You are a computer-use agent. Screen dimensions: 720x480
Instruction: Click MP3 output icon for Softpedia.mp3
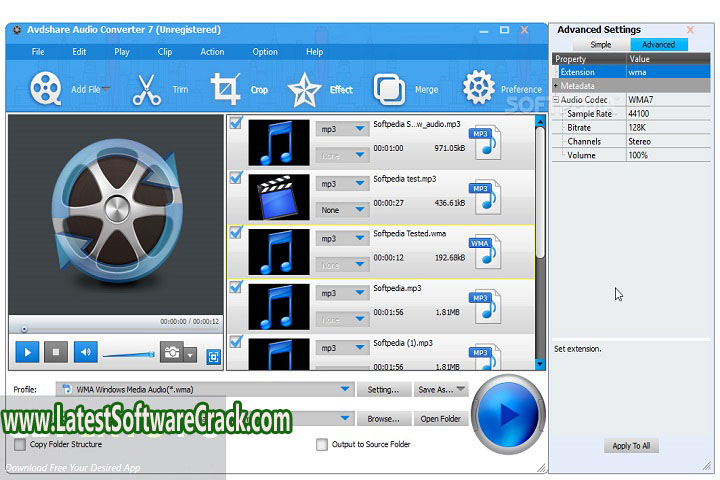click(x=485, y=306)
